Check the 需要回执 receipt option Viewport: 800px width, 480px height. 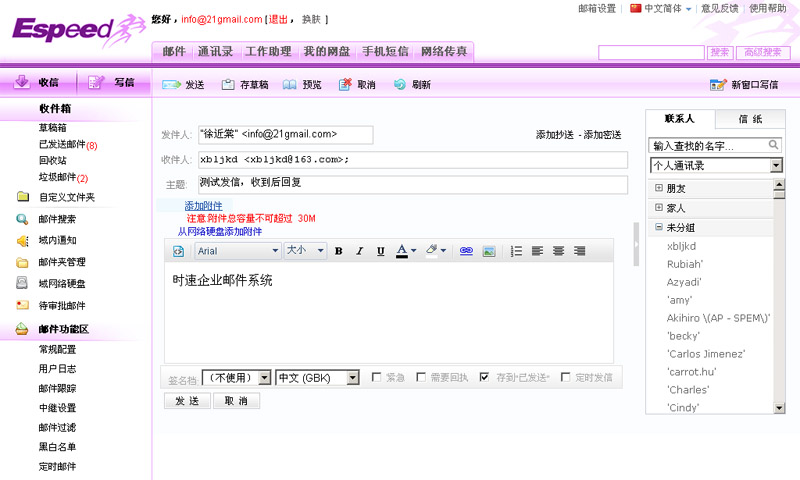click(421, 377)
